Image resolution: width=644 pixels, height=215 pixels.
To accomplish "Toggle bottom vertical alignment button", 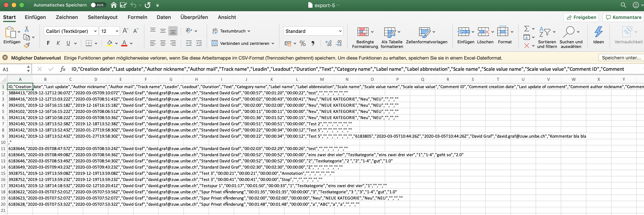I will pos(173,31).
